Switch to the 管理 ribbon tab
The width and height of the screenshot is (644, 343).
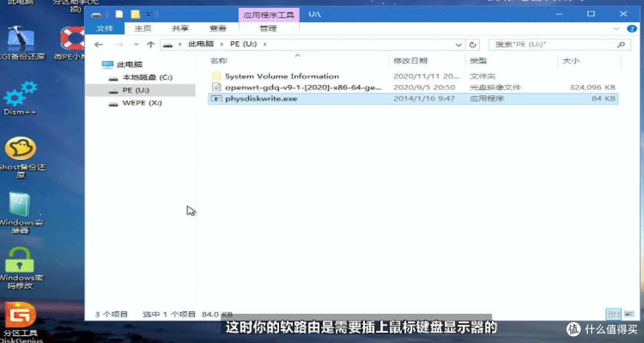pos(268,29)
